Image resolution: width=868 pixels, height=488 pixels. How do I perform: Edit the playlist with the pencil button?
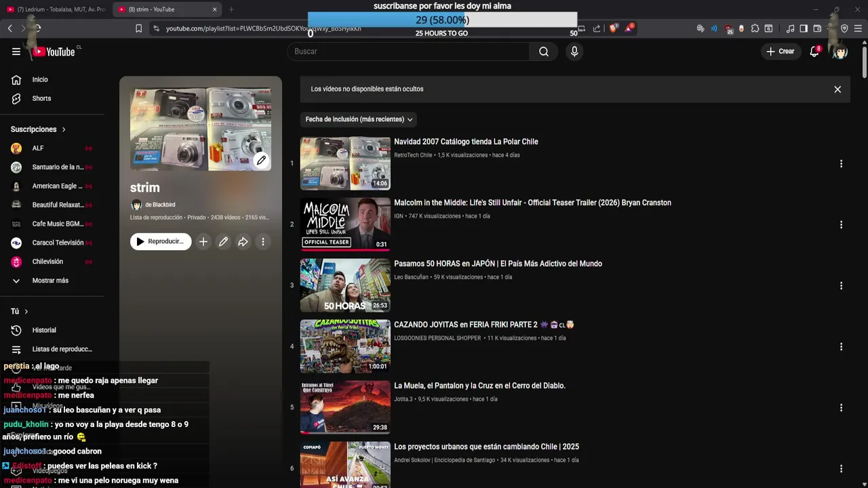[223, 241]
